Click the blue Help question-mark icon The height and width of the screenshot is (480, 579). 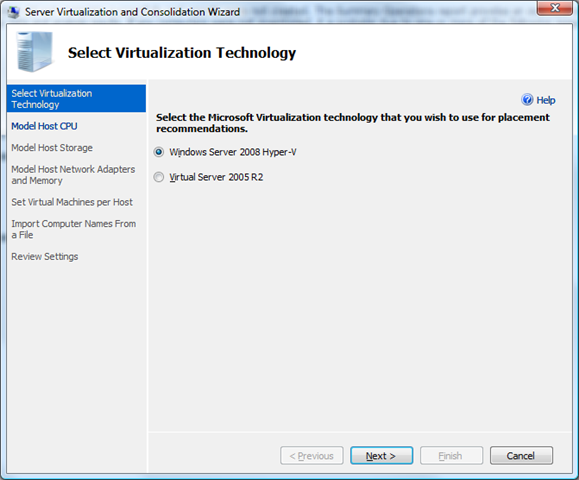[527, 100]
